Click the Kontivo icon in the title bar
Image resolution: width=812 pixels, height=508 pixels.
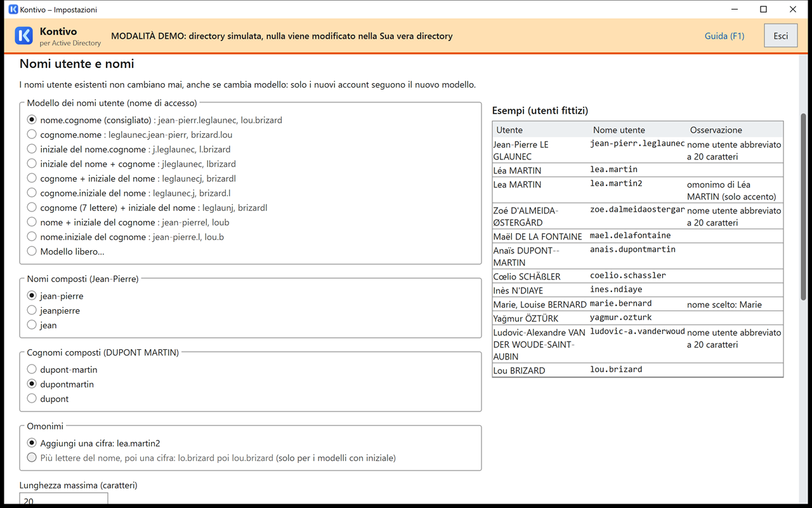[13, 10]
